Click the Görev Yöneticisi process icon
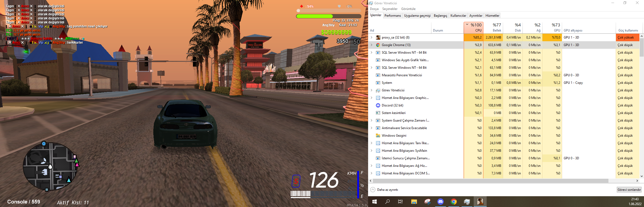 (x=378, y=90)
